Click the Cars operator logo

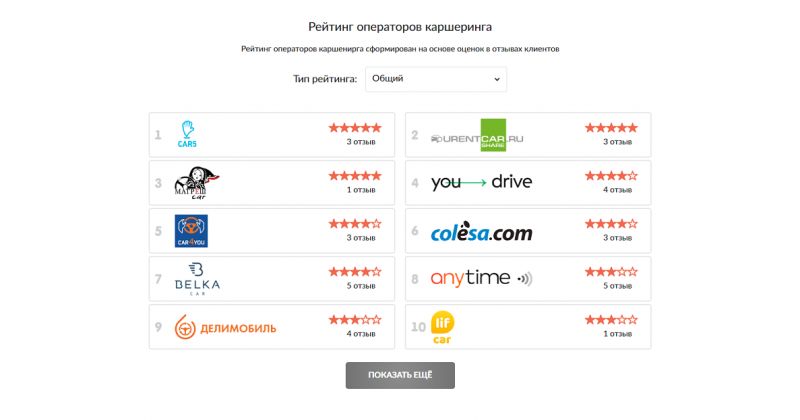click(x=188, y=134)
